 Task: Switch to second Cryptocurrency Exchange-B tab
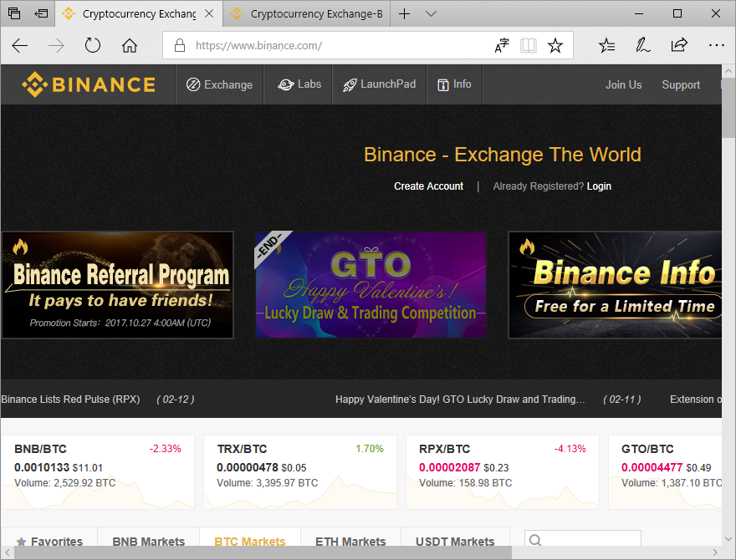click(x=308, y=13)
